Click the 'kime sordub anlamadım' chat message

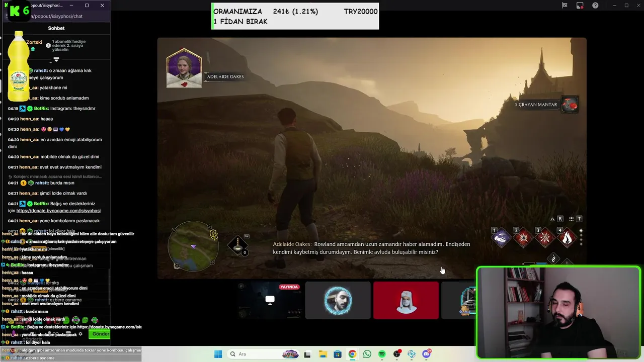point(64,98)
